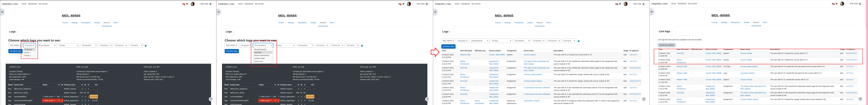Image resolution: width=868 pixels, height=105 pixels.
Task: Click user avatar in Live logs panel
Action: coord(842,4)
